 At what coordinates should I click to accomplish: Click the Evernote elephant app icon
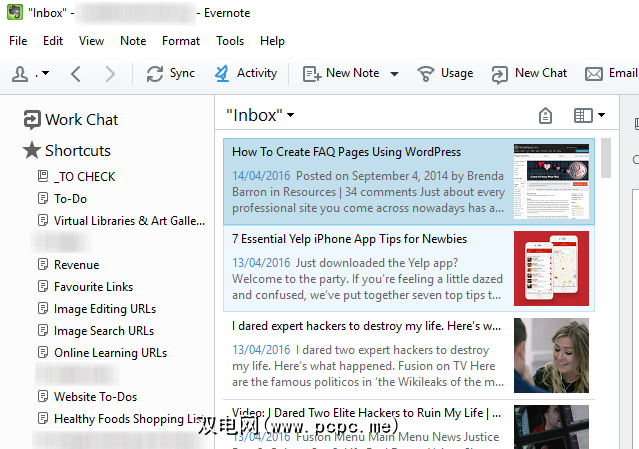[15, 12]
